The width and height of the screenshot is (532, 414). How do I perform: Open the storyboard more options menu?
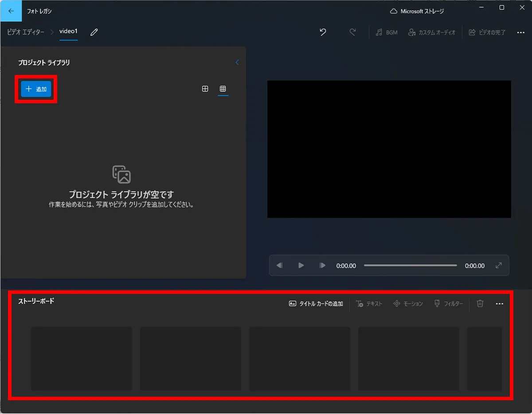tap(500, 304)
